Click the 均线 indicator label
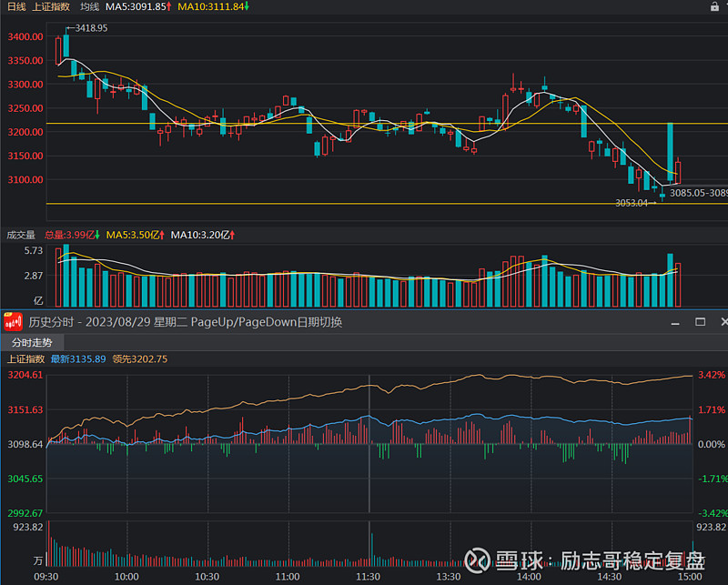The width and height of the screenshot is (728, 585). [89, 6]
